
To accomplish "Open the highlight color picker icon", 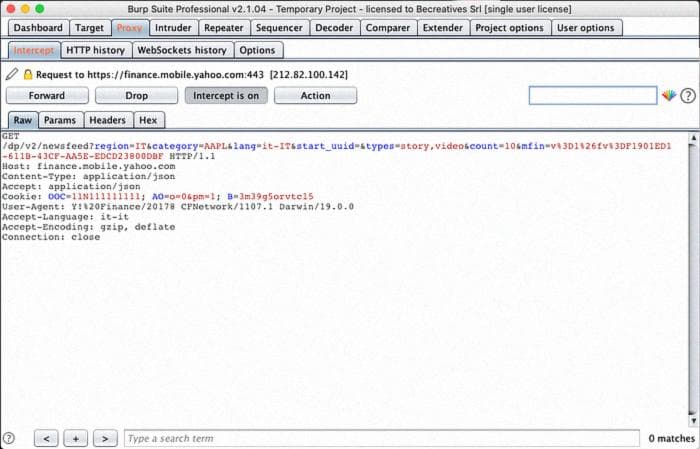I will [669, 96].
